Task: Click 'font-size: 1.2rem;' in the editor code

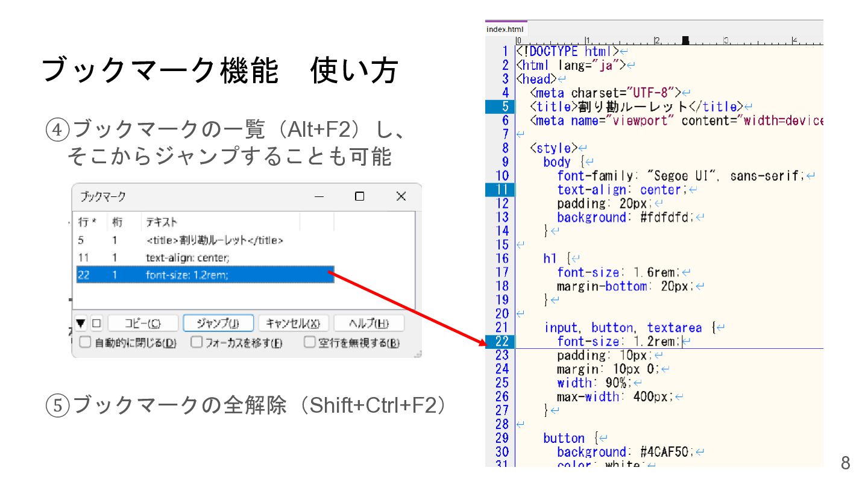Action: pos(619,342)
